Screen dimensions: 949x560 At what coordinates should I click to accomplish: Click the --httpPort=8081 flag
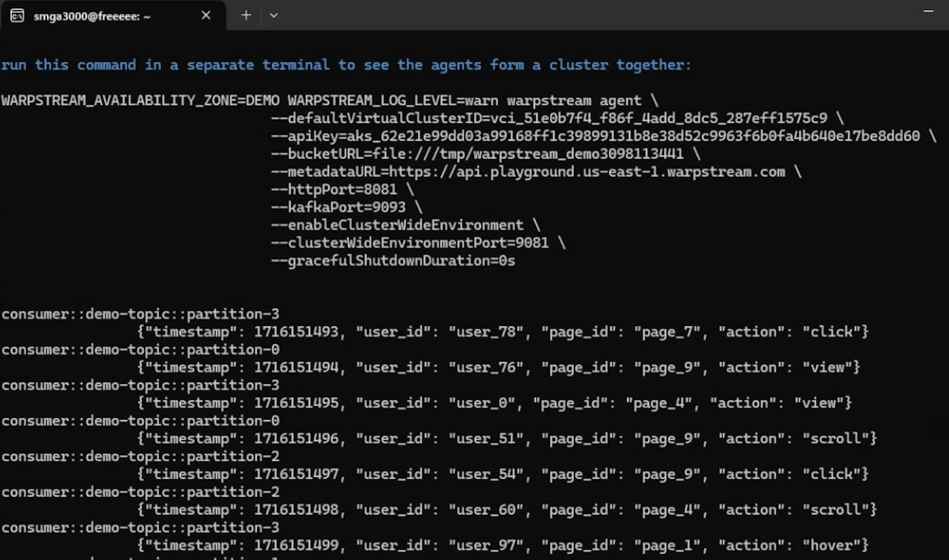(x=334, y=190)
